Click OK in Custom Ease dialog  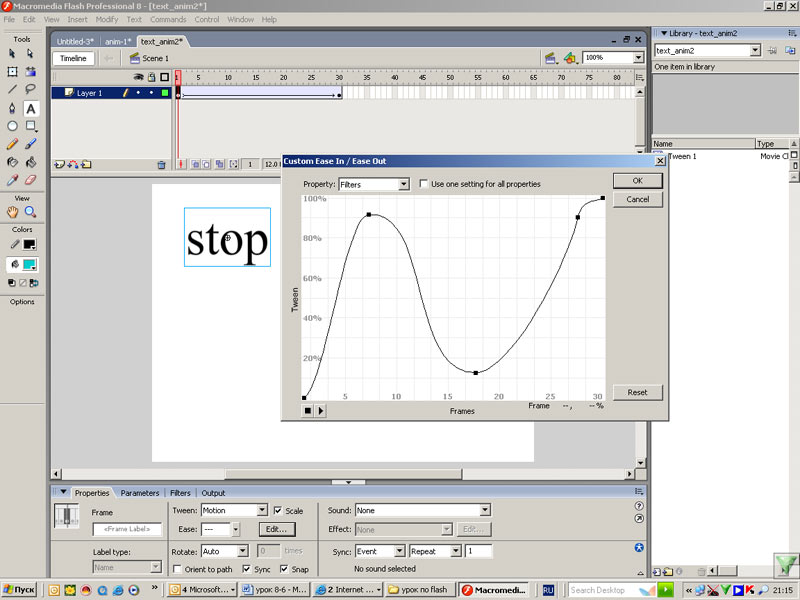click(637, 181)
